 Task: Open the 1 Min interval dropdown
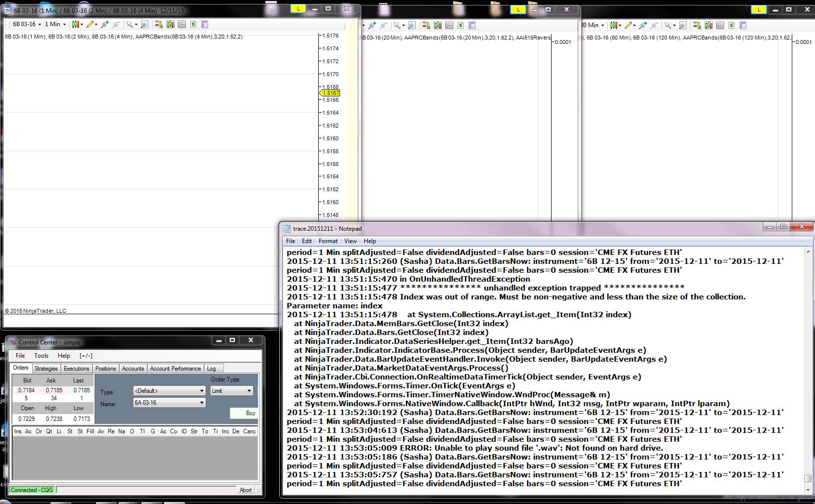click(55, 24)
